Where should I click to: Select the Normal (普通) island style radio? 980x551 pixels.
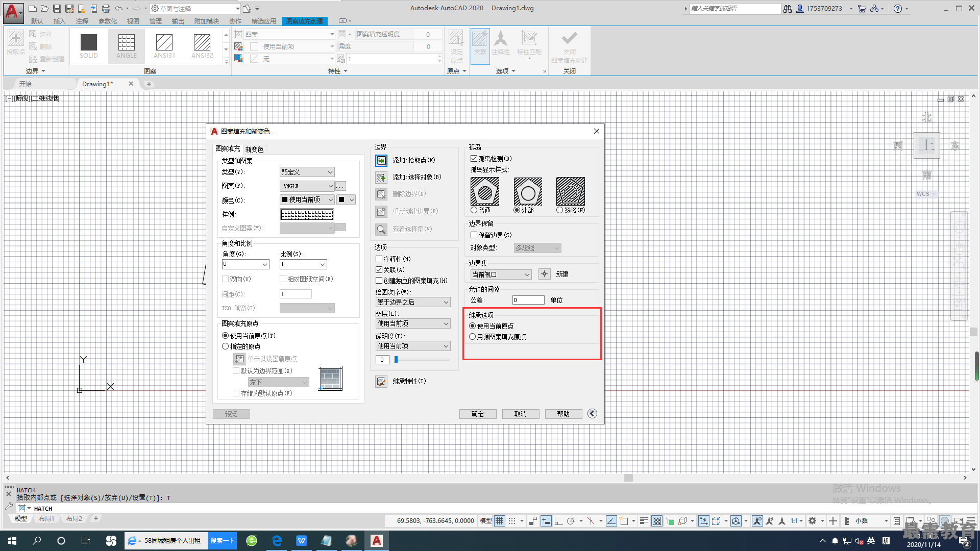click(x=474, y=210)
